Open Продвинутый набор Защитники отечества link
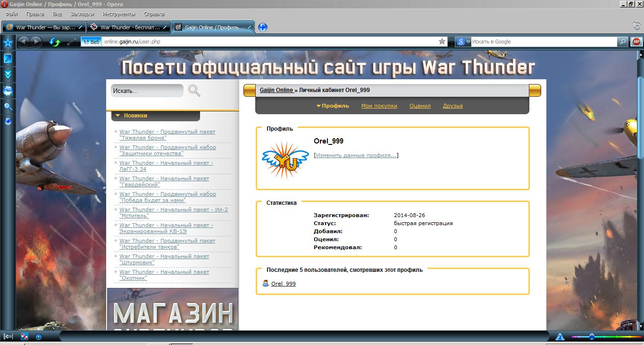 [167, 151]
